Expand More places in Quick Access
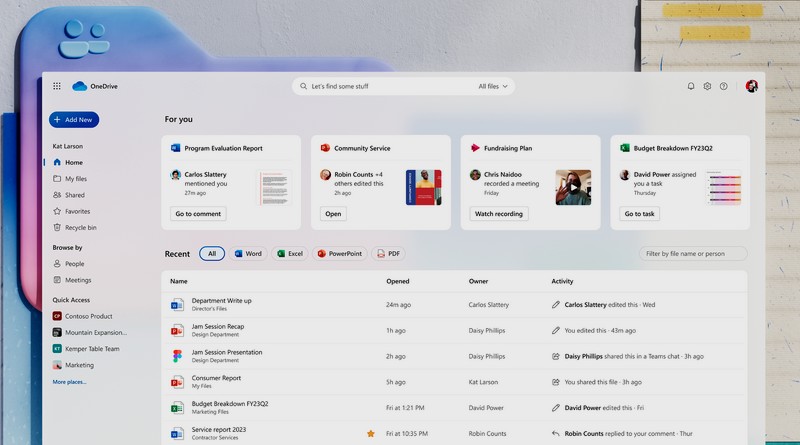Image resolution: width=800 pixels, height=445 pixels. tap(69, 382)
